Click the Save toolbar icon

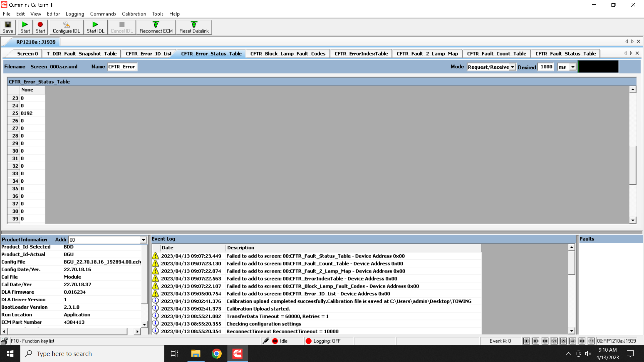(8, 27)
